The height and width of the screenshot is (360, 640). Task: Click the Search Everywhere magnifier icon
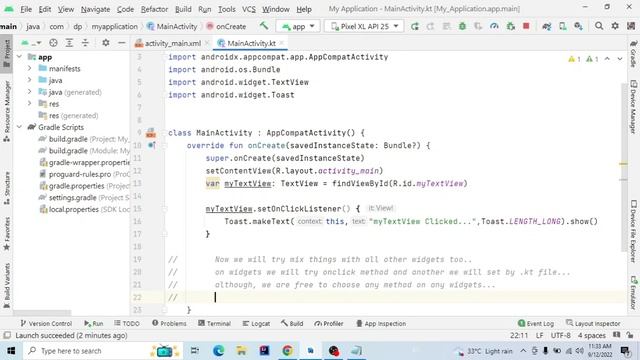tap(599, 26)
